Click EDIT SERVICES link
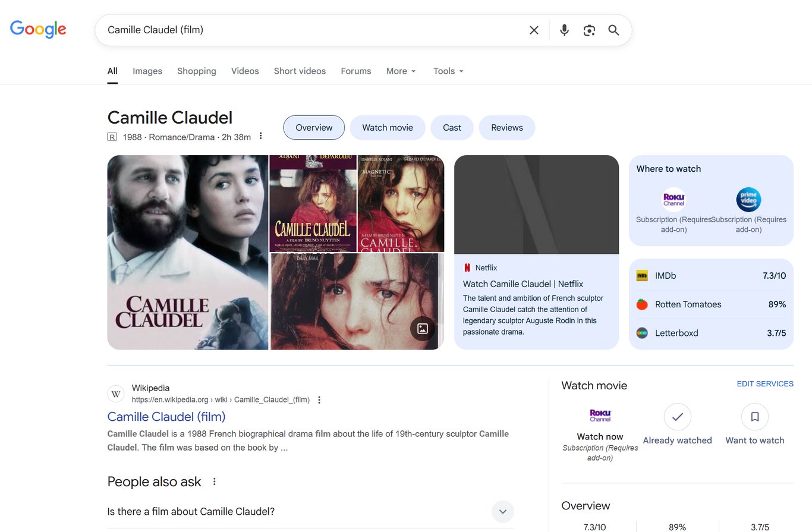The image size is (812, 532). (x=765, y=384)
